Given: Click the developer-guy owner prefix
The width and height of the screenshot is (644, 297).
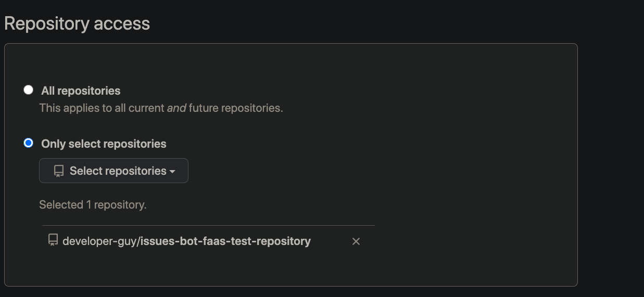Looking at the screenshot, I should [x=99, y=241].
